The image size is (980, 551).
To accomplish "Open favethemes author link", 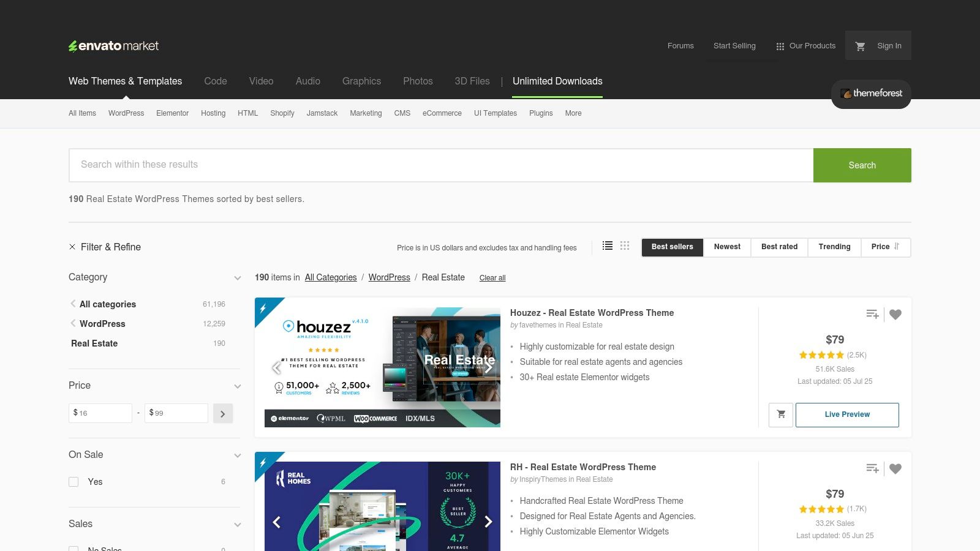I will (538, 325).
